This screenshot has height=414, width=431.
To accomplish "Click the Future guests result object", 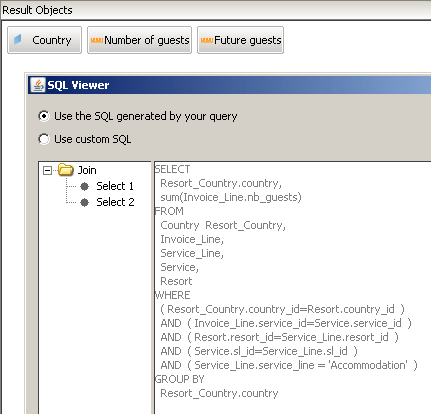I will 240,40.
